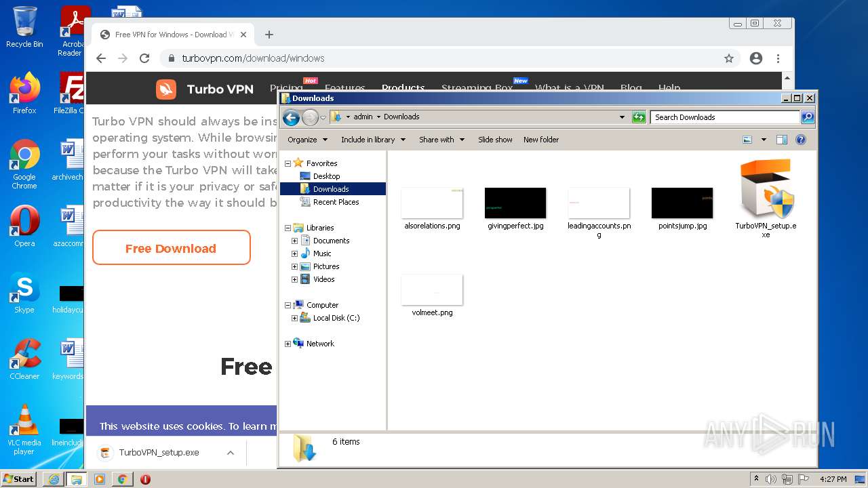Open the view options dropdown arrow
The width and height of the screenshot is (868, 488).
click(x=764, y=140)
